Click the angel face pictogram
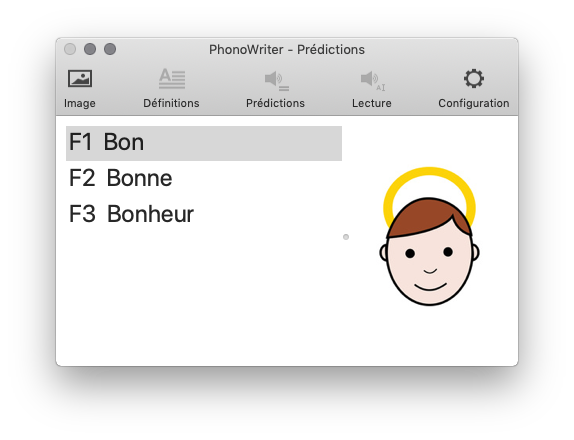This screenshot has height=440, width=574. [429, 236]
